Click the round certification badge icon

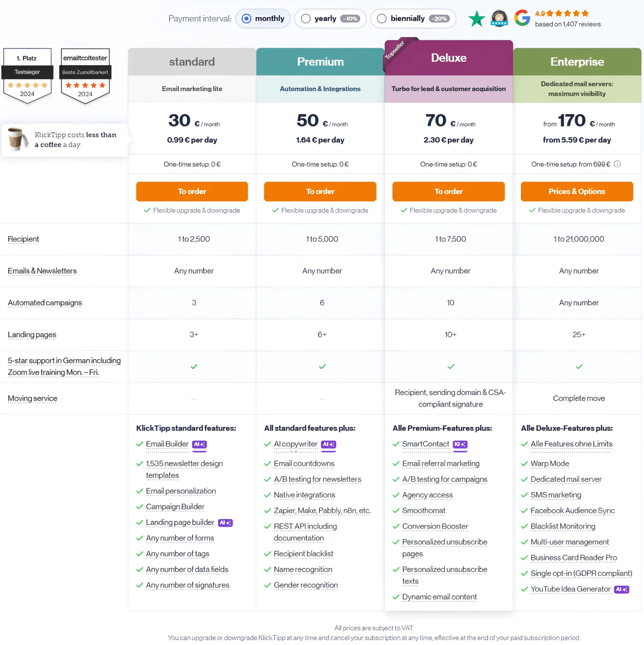499,18
